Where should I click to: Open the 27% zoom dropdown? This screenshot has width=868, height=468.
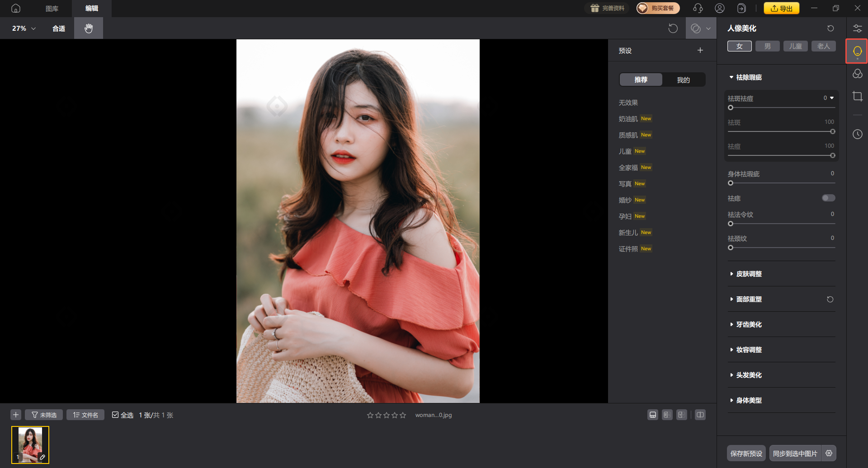tap(24, 28)
